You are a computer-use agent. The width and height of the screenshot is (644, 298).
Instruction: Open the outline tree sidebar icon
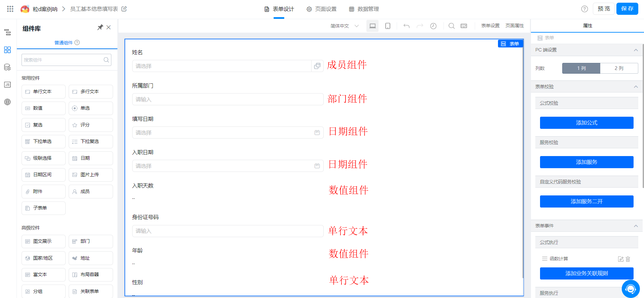click(x=7, y=32)
